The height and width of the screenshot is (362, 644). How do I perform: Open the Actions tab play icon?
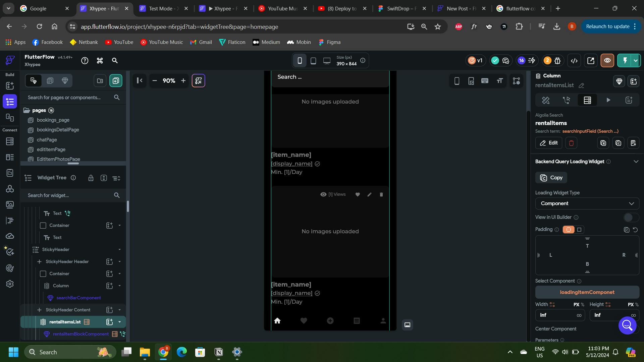[608, 100]
